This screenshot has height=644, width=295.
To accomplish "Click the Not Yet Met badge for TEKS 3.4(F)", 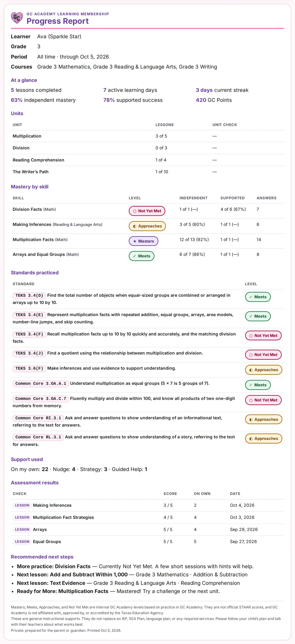I will [x=263, y=335].
